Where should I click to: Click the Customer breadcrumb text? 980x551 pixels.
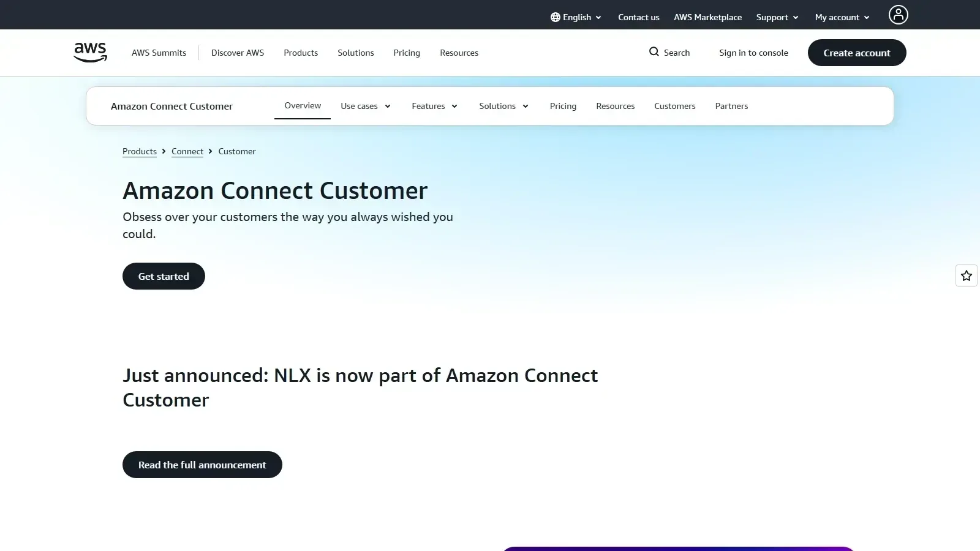pos(237,151)
